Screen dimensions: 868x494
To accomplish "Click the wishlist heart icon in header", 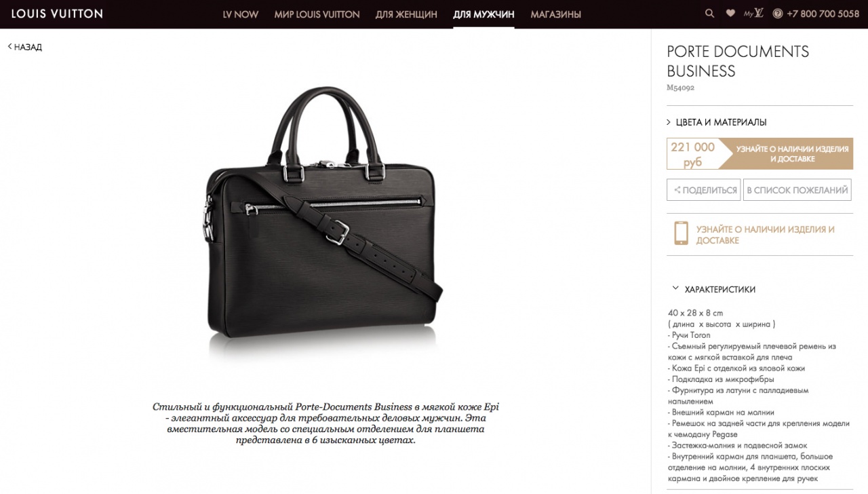I will pyautogui.click(x=730, y=14).
